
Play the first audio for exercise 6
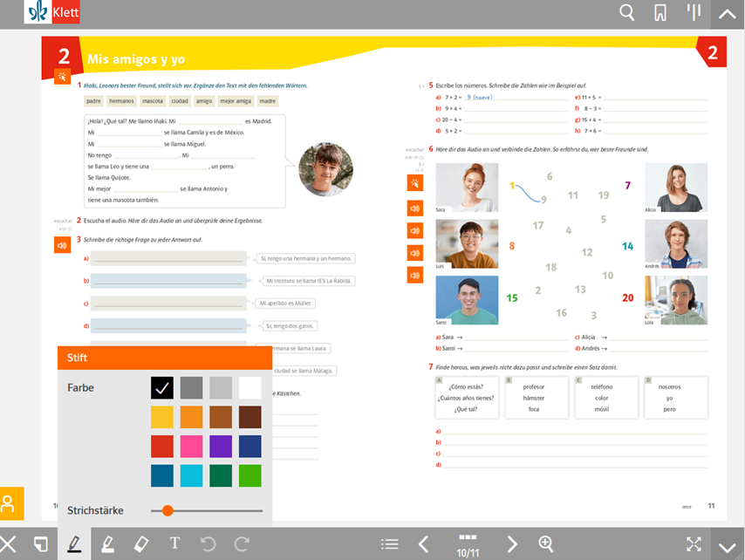pos(415,208)
